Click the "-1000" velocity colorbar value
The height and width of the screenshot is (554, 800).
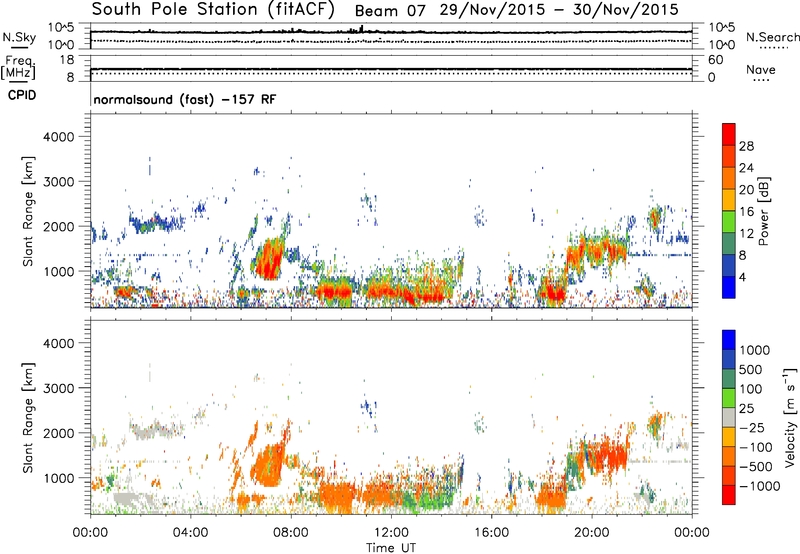click(759, 486)
